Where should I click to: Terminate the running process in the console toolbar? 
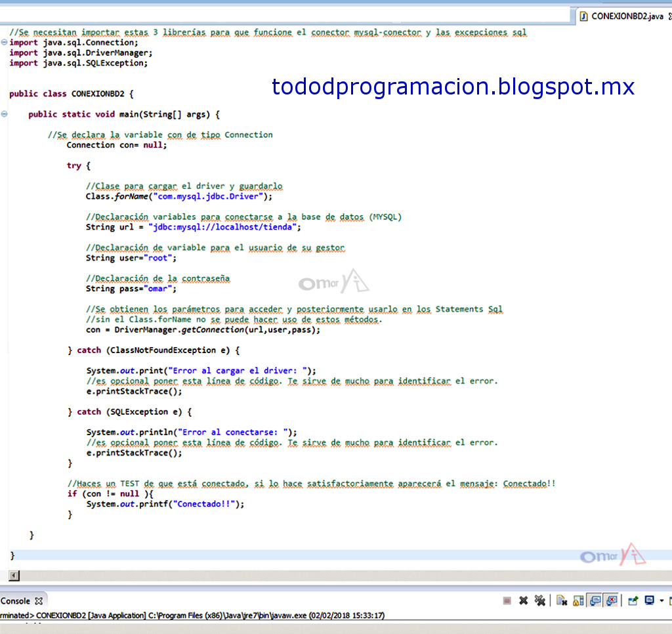505,600
